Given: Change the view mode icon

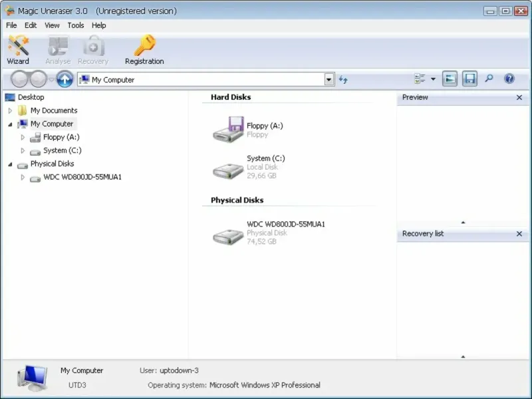Looking at the screenshot, I should [x=420, y=78].
